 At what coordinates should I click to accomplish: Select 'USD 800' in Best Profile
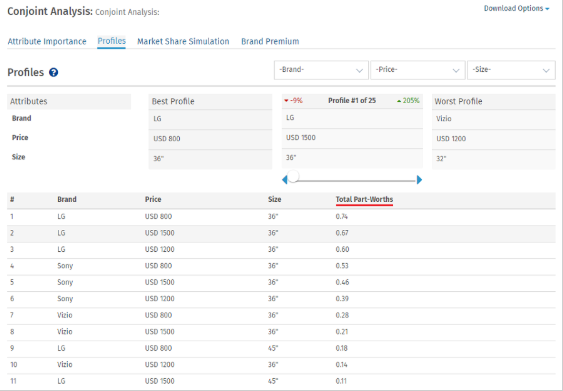(x=167, y=139)
